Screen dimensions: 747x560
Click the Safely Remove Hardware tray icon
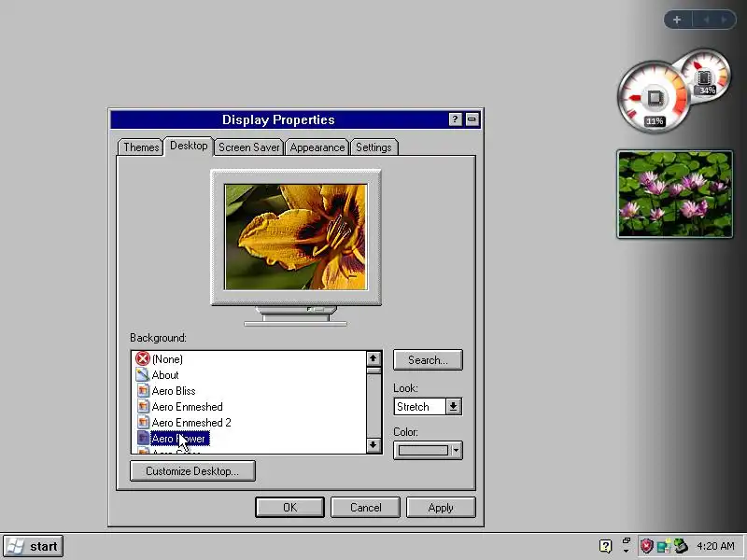pyautogui.click(x=681, y=546)
